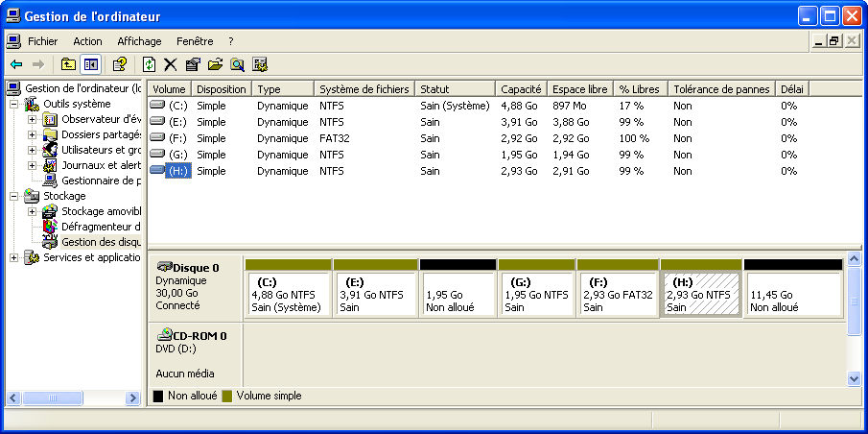Click the Disque 0 drive icon
Screen dimensions: 868x434
coord(164,266)
